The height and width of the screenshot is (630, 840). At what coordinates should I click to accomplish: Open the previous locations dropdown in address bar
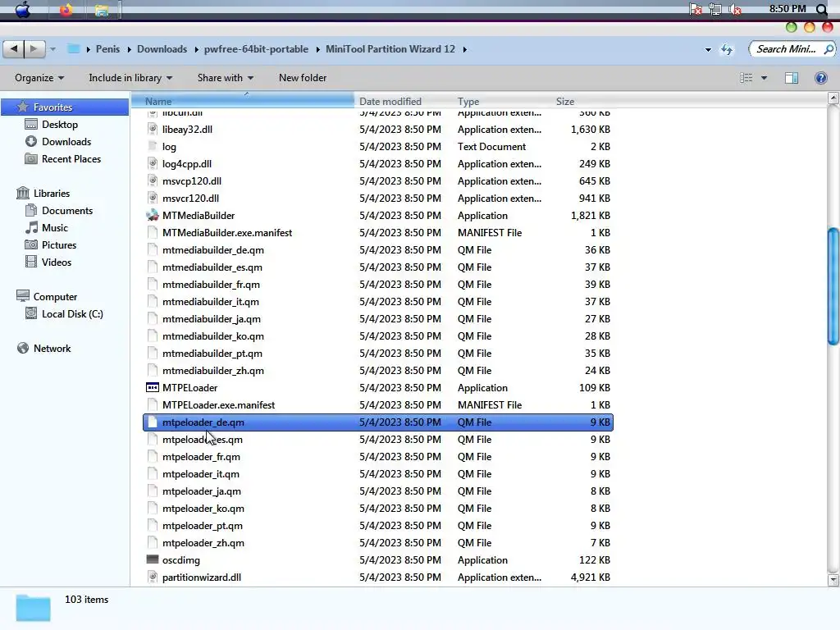click(x=708, y=49)
